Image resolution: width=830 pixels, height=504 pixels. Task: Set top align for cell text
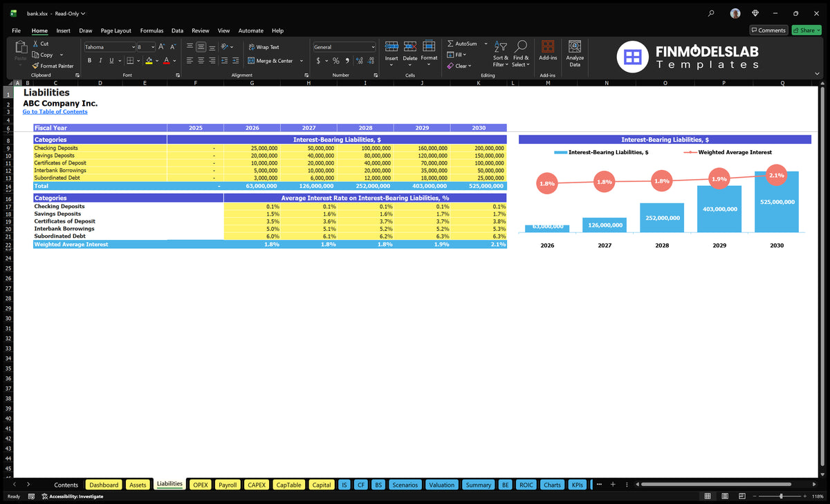pos(190,47)
